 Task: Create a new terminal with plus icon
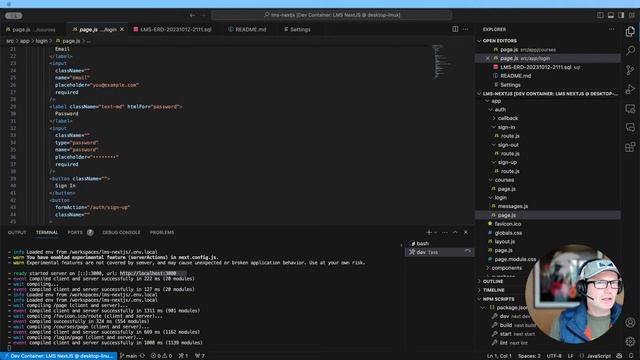click(x=429, y=232)
